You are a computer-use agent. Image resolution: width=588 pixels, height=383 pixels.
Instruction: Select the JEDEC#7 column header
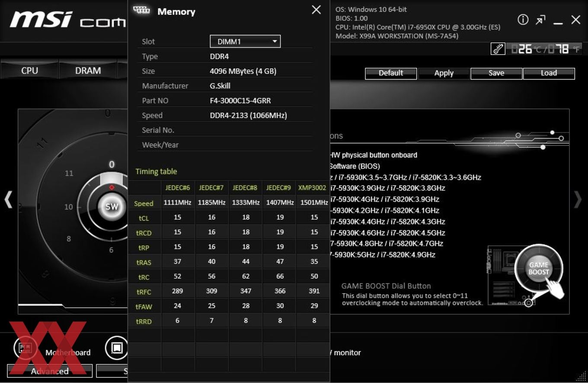click(211, 187)
